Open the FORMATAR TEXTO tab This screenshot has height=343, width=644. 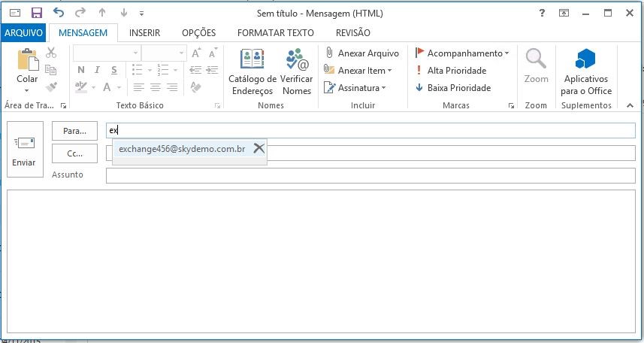click(275, 32)
